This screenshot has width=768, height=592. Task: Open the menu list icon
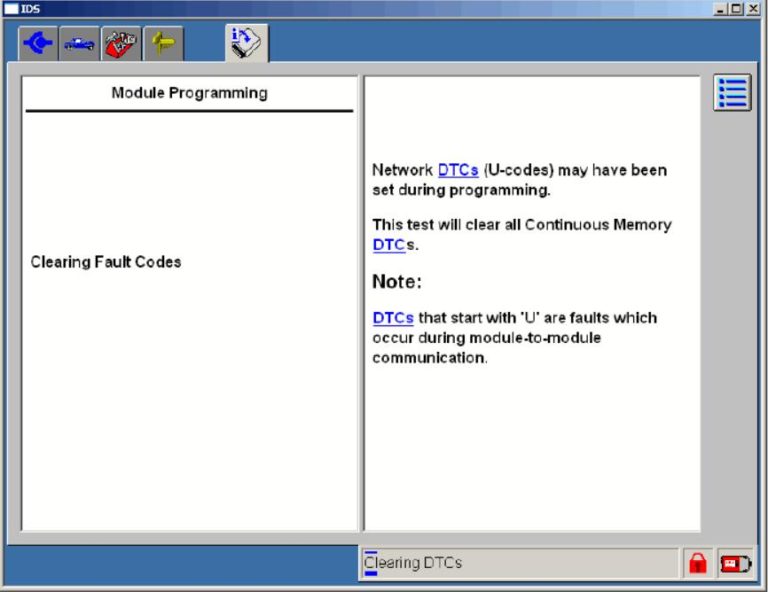pos(732,93)
